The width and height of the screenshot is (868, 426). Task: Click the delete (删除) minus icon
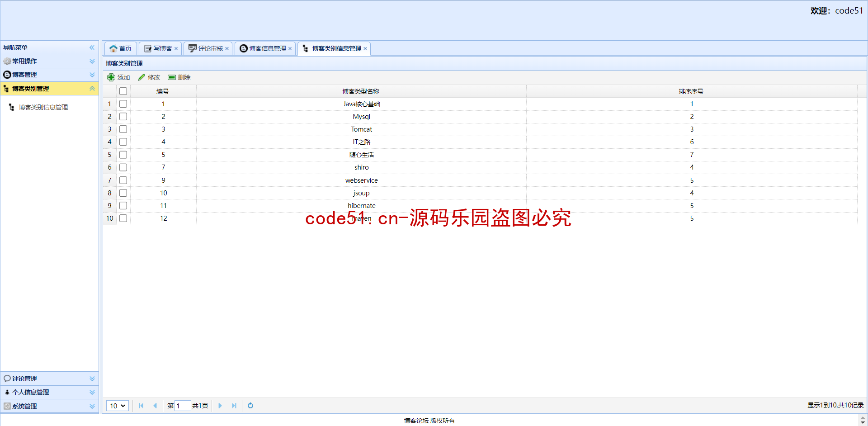172,77
